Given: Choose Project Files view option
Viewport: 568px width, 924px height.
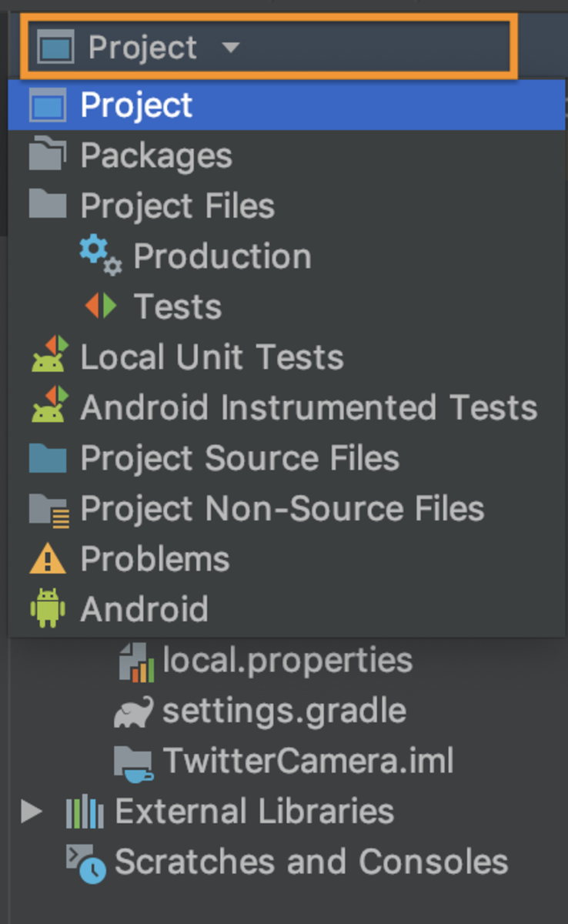Looking at the screenshot, I should point(177,206).
